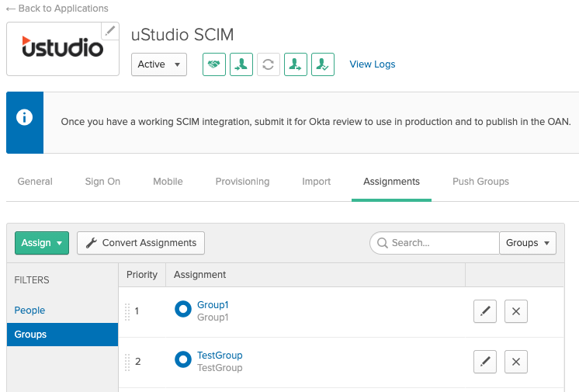This screenshot has height=392, width=579.
Task: Click the magnifier icon in search box
Action: [382, 243]
